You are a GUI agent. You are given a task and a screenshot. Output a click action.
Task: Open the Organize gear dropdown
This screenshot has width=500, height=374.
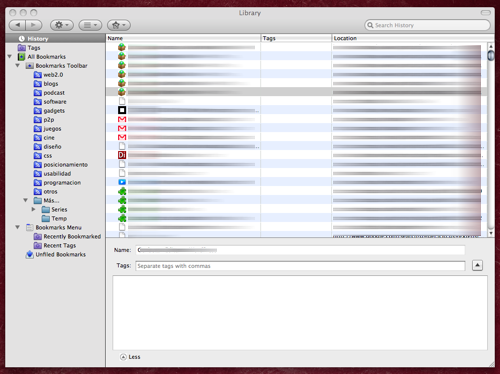[x=62, y=25]
